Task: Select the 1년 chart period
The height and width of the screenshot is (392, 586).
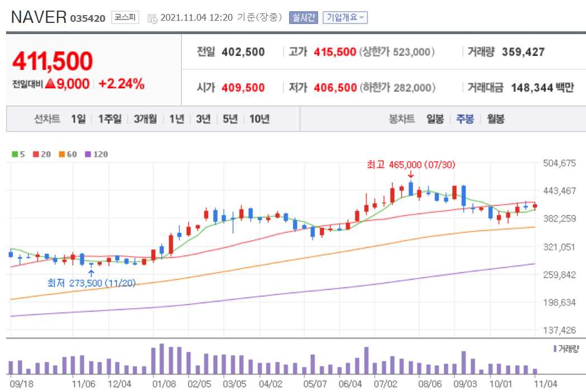Action: click(177, 119)
